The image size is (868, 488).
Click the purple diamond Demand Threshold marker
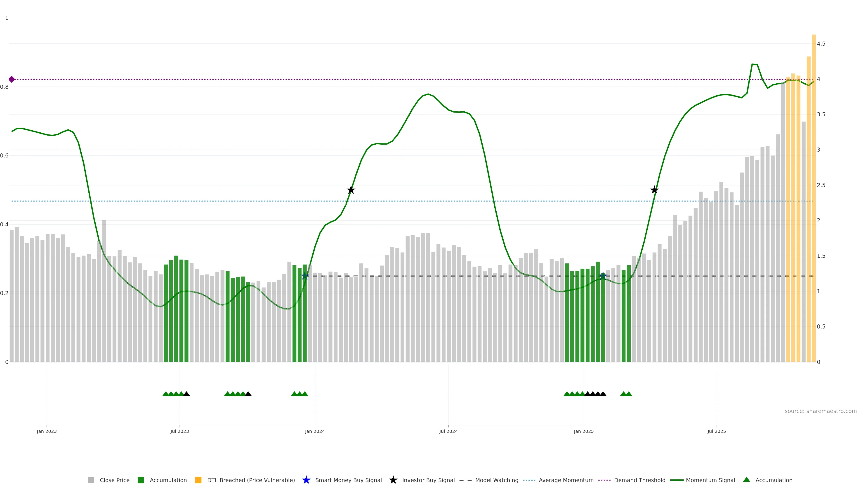pos(12,80)
